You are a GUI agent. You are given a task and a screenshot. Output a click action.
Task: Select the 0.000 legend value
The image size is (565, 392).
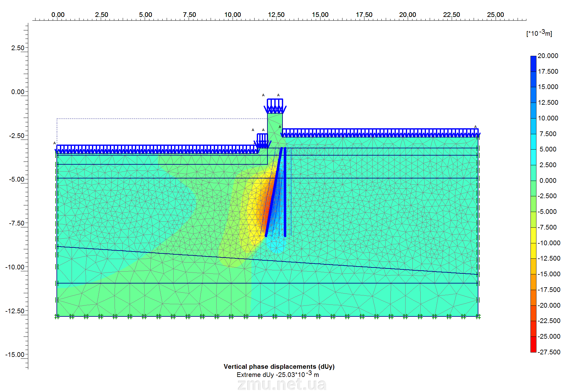[x=548, y=181]
